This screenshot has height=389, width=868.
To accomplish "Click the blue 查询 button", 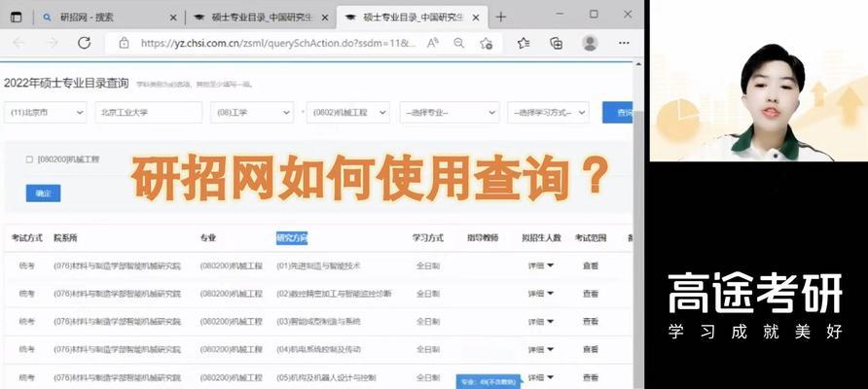I will tap(618, 113).
